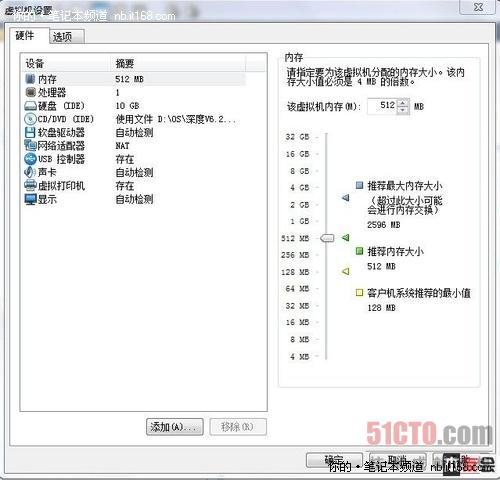
Task: Click the 取消 button
Action: (x=397, y=460)
